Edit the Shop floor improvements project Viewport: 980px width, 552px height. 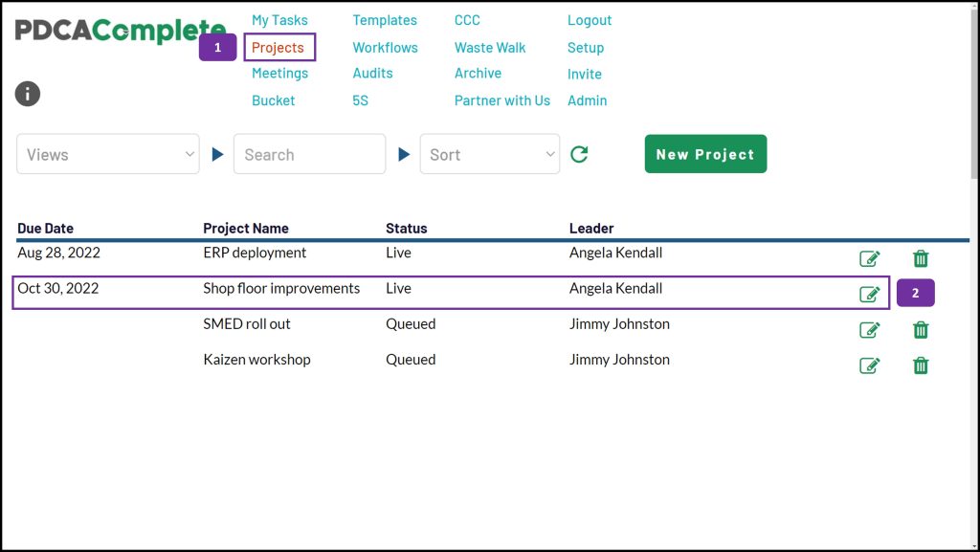(x=869, y=294)
